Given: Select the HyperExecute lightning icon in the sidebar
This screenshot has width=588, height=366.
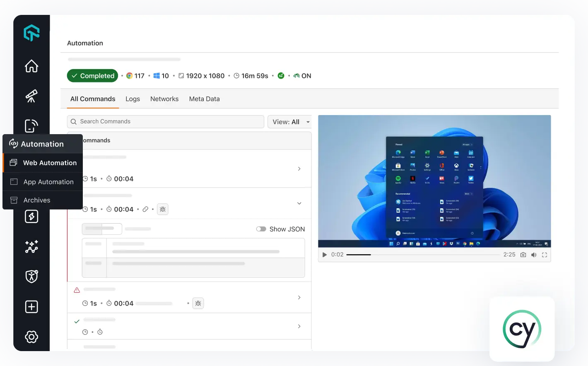Looking at the screenshot, I should point(31,216).
